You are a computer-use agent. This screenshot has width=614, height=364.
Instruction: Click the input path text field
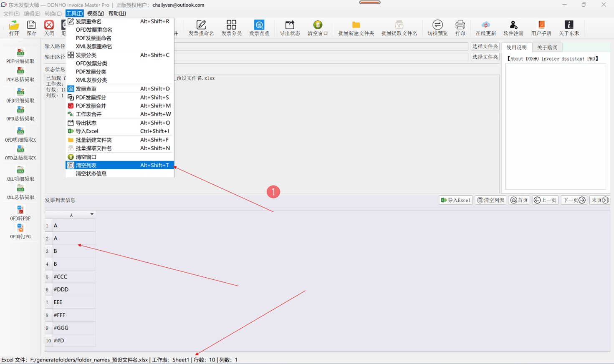pyautogui.click(x=321, y=46)
